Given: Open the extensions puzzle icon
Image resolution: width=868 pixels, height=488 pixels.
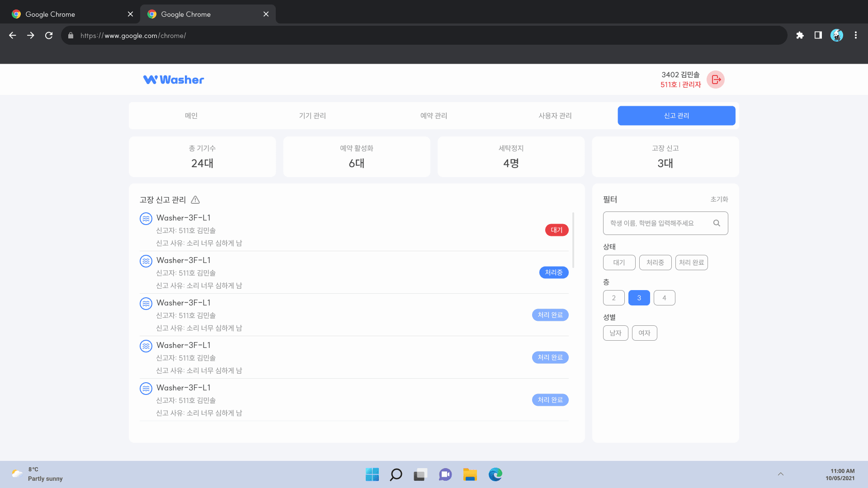Looking at the screenshot, I should pos(800,35).
